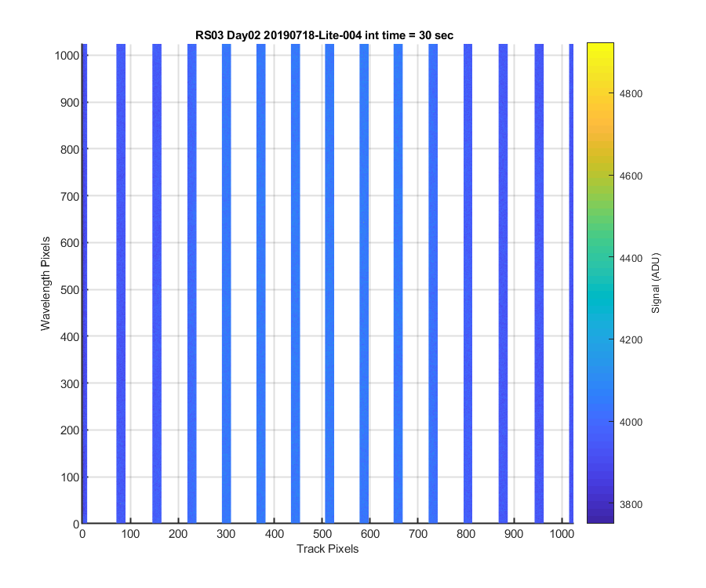Click x-axis tick label 400

[275, 534]
